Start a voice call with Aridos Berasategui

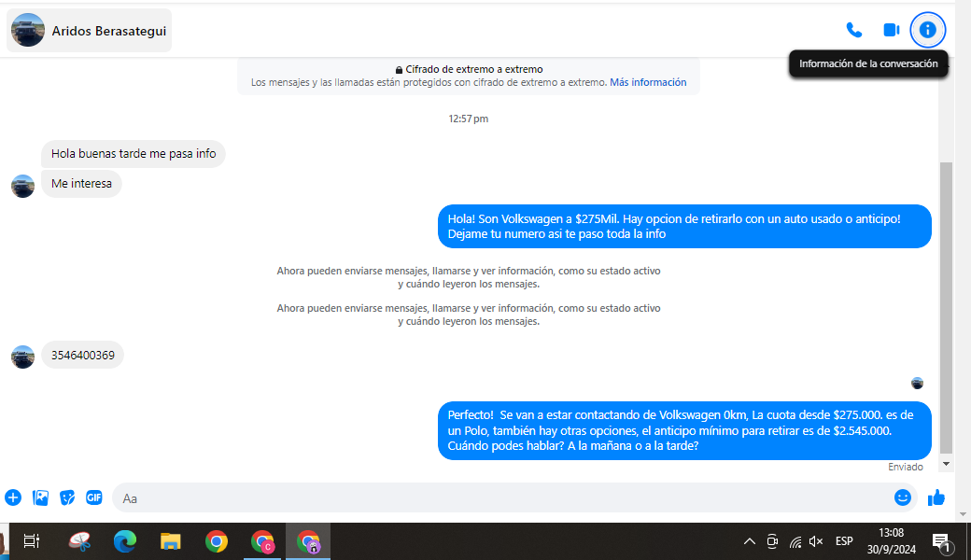tap(853, 30)
